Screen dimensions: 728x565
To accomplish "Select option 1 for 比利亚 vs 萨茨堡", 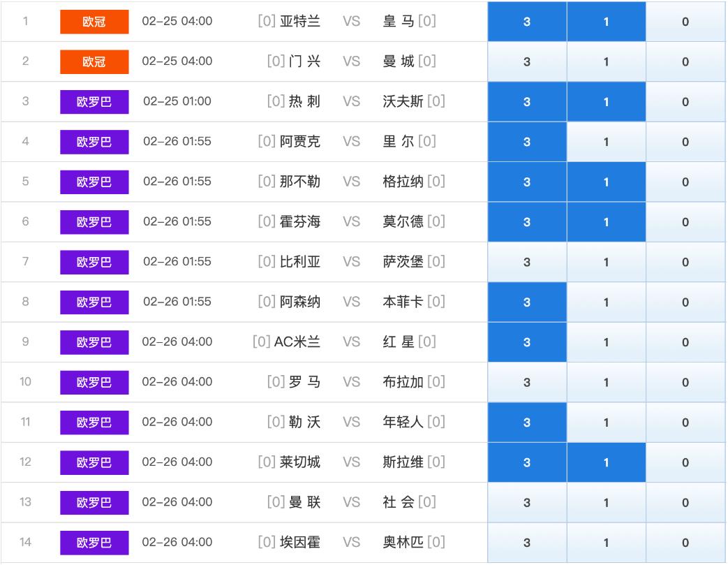I will (607, 262).
